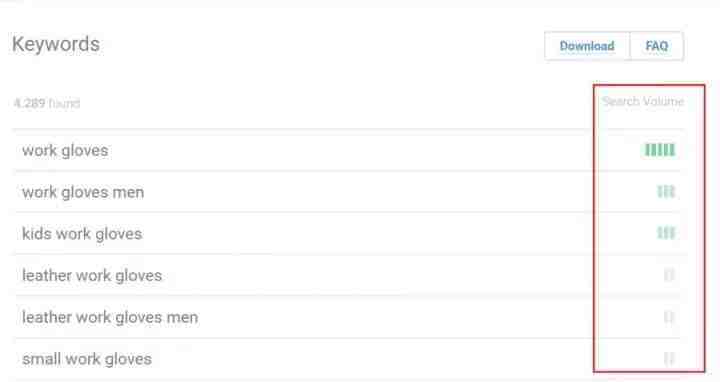The height and width of the screenshot is (382, 720).
Task: Click the '4,289 found' results count
Action: [x=47, y=103]
